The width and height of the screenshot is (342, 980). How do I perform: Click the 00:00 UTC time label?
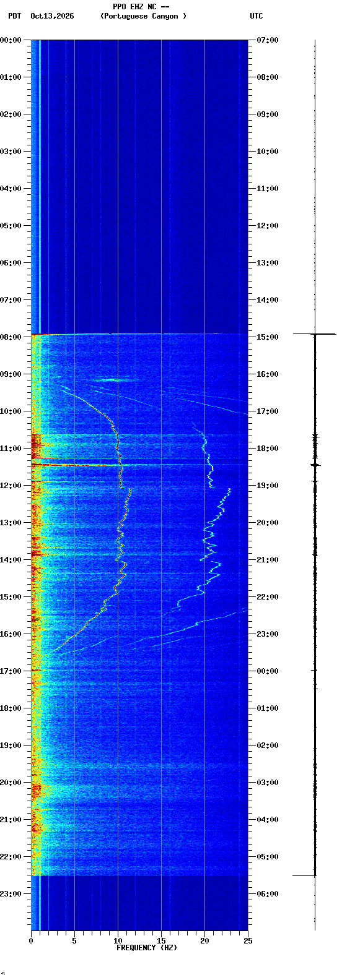[x=268, y=671]
